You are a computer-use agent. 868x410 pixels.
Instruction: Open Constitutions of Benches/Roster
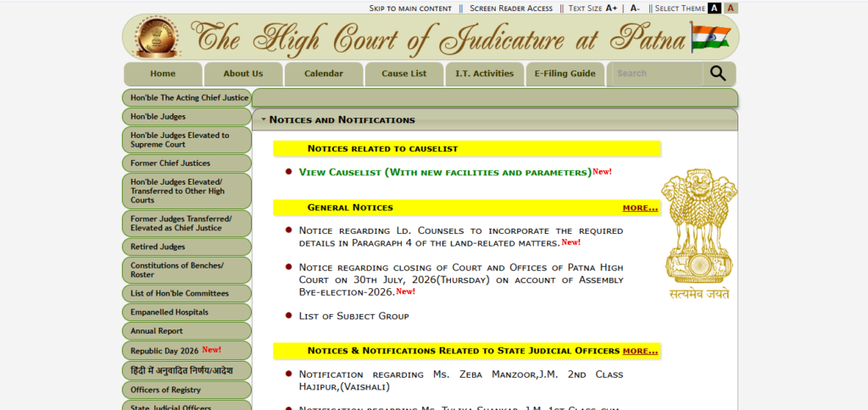click(x=186, y=270)
